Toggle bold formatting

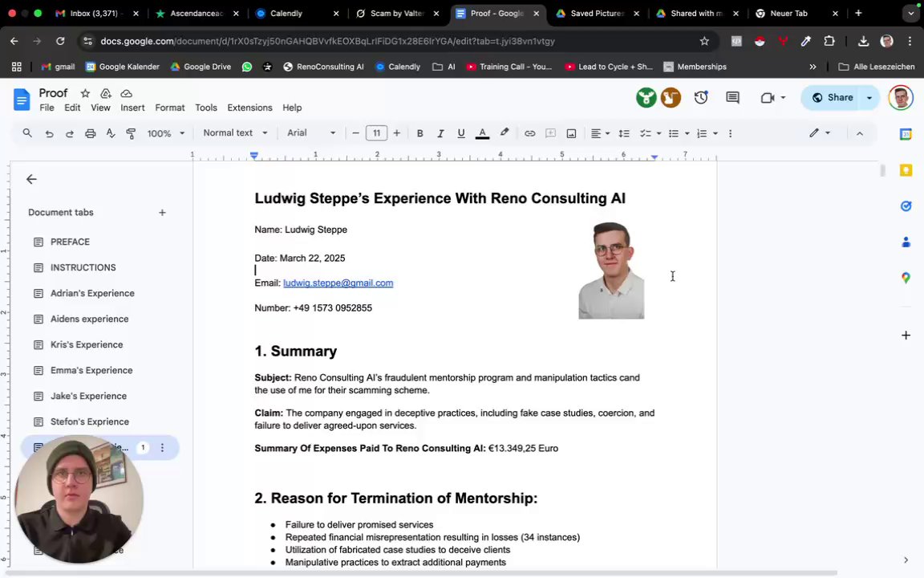click(x=419, y=133)
